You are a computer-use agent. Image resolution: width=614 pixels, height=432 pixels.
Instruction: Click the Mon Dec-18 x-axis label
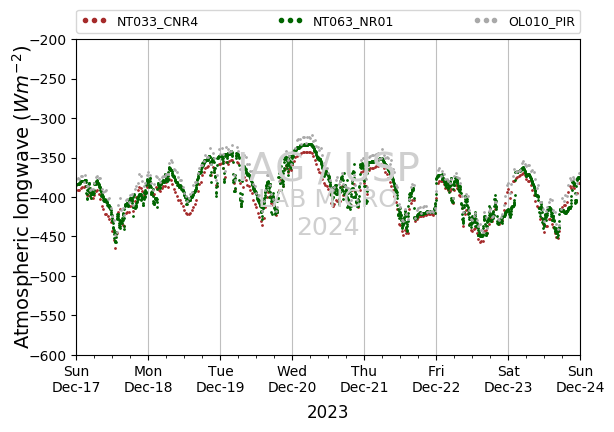pos(148,379)
